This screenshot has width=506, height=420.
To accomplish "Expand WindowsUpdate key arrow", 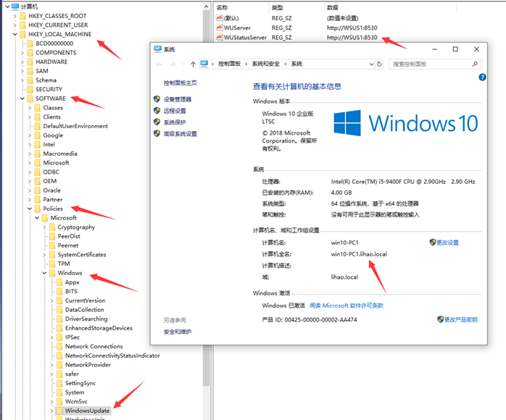I will (51, 411).
